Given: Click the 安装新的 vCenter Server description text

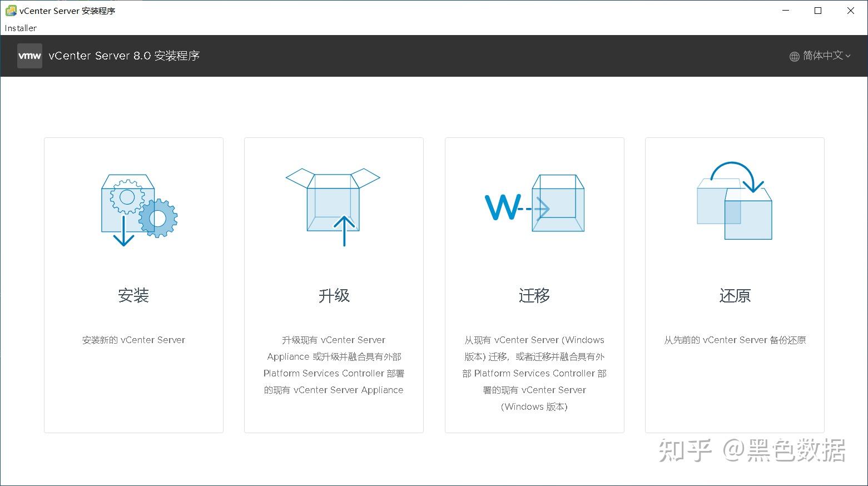Looking at the screenshot, I should 133,340.
